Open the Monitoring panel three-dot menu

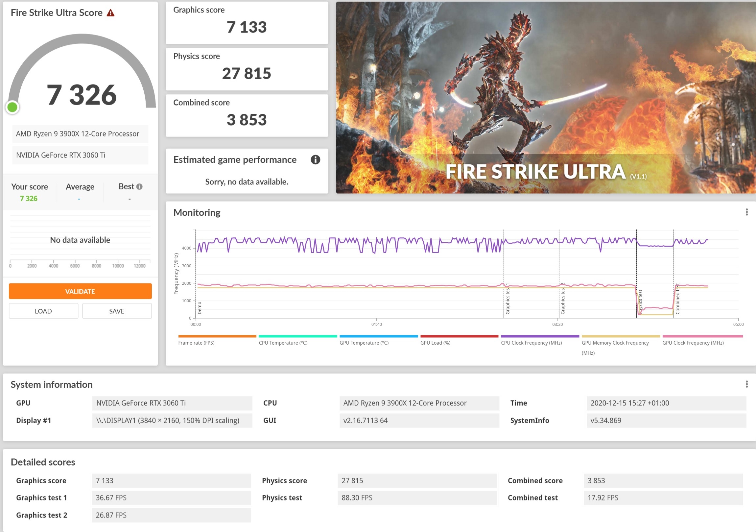point(746,212)
